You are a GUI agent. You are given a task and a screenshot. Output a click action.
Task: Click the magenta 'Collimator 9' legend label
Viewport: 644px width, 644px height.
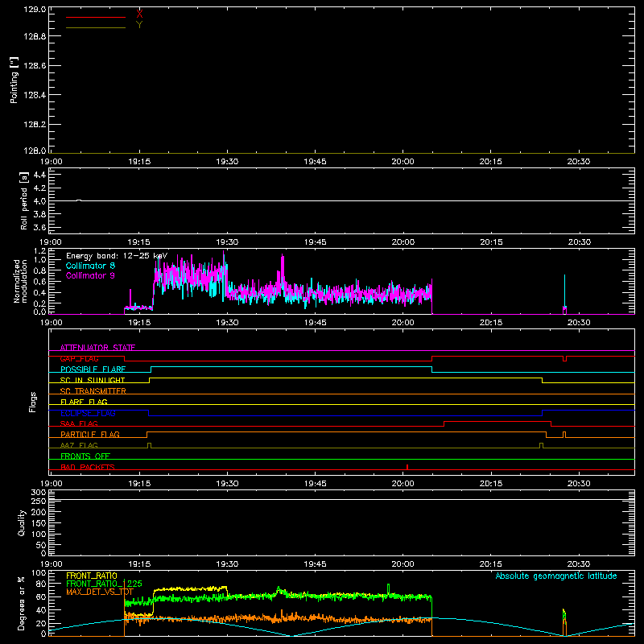pos(90,275)
